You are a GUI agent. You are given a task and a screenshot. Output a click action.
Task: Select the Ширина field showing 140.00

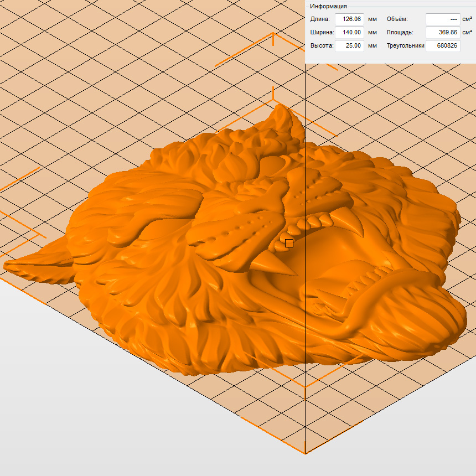pos(349,33)
